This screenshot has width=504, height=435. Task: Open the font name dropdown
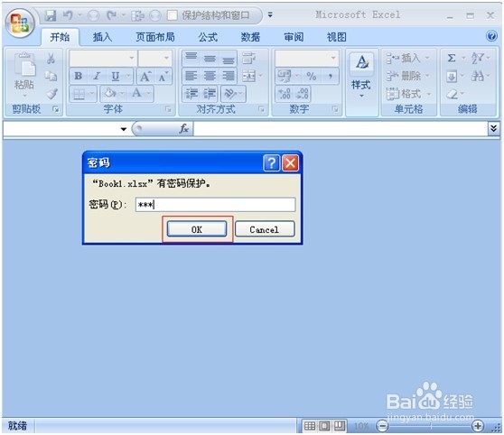pos(132,58)
